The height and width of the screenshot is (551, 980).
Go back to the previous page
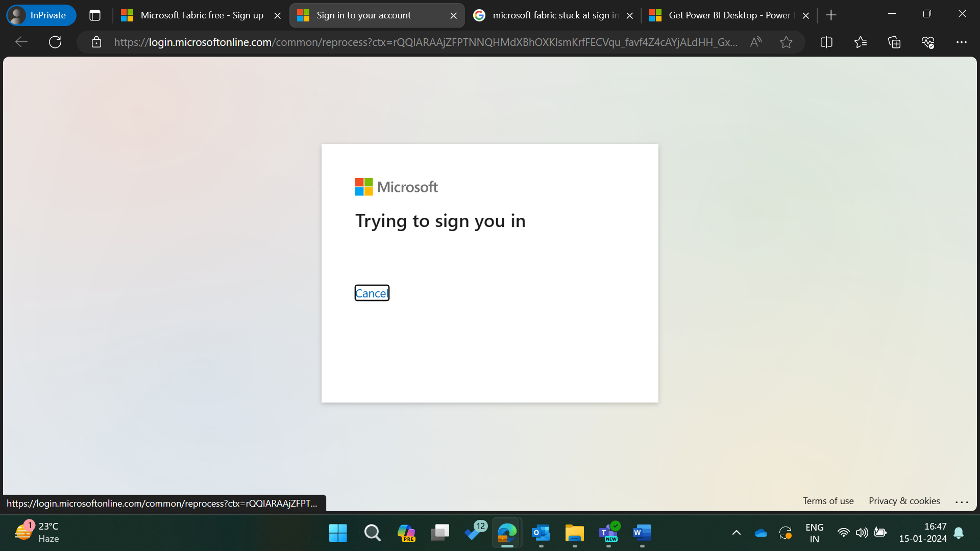21,42
